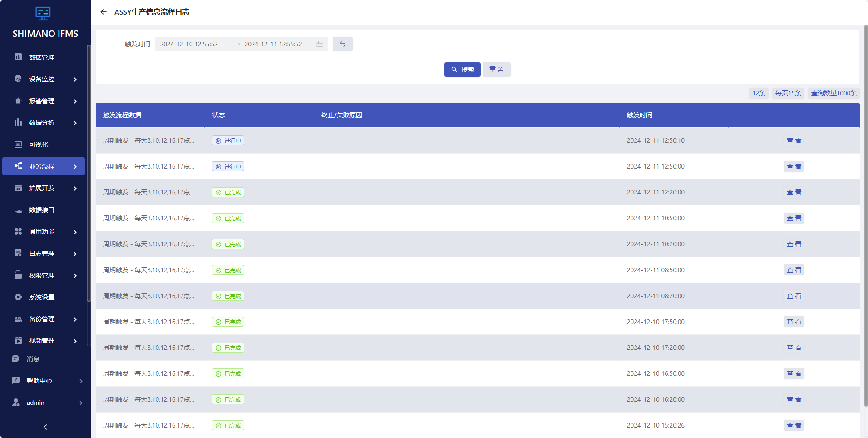Click the 搜索 search button

[463, 70]
